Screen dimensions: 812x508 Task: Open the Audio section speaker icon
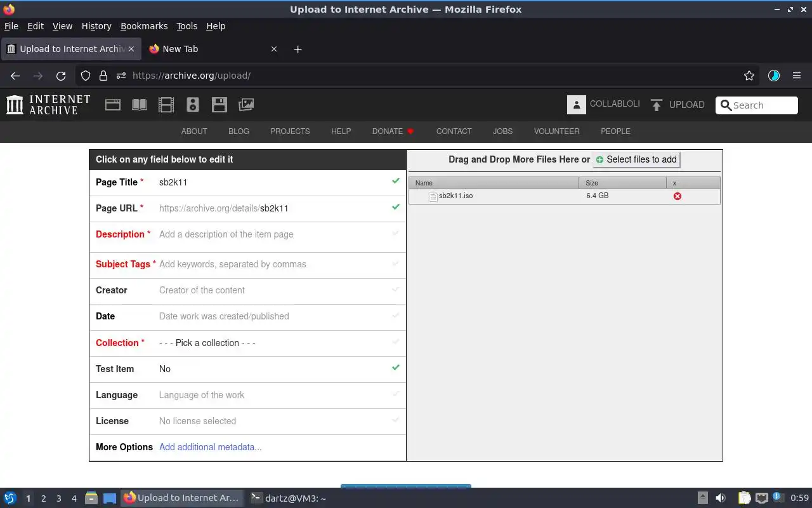point(193,105)
